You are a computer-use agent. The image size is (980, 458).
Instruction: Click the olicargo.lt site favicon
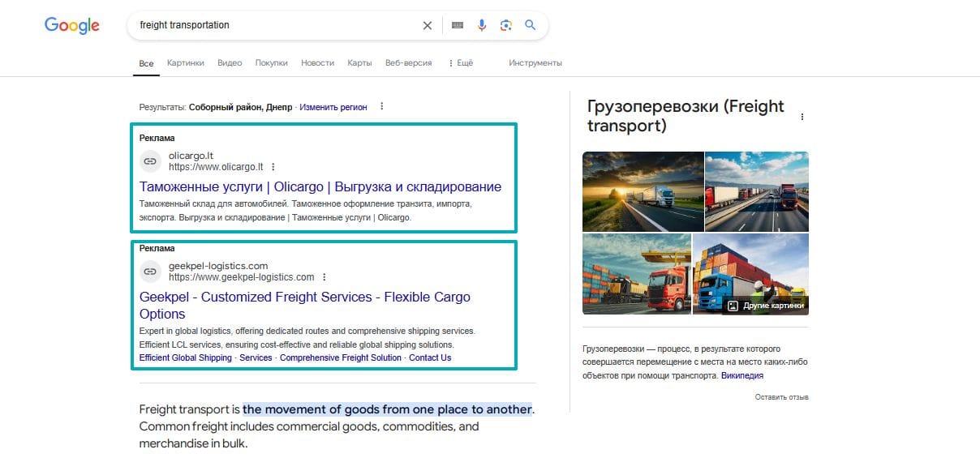coord(150,161)
